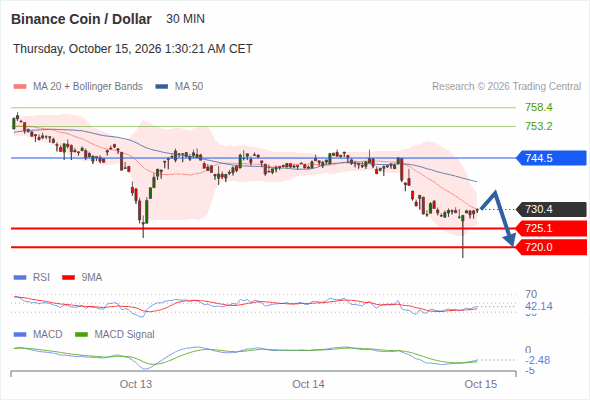Click the red 720.0 support price tag
Screen dimensions: 590x400
coord(552,247)
